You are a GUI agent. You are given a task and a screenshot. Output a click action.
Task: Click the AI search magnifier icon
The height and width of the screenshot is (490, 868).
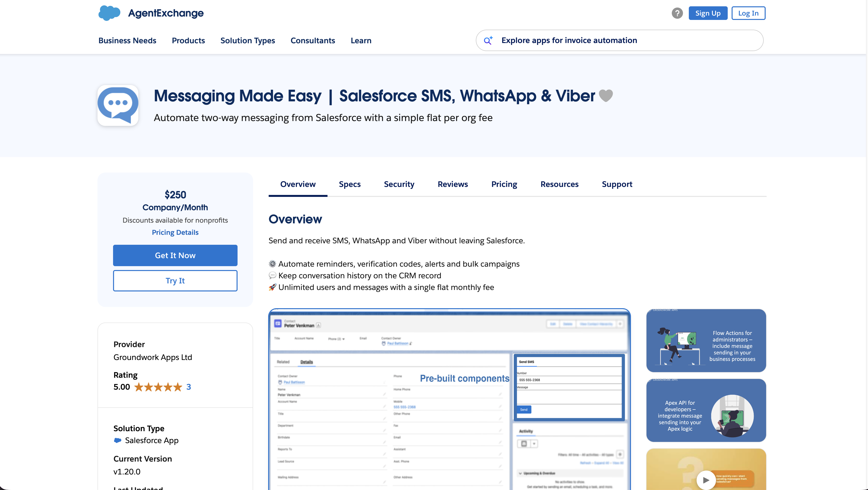coord(488,40)
